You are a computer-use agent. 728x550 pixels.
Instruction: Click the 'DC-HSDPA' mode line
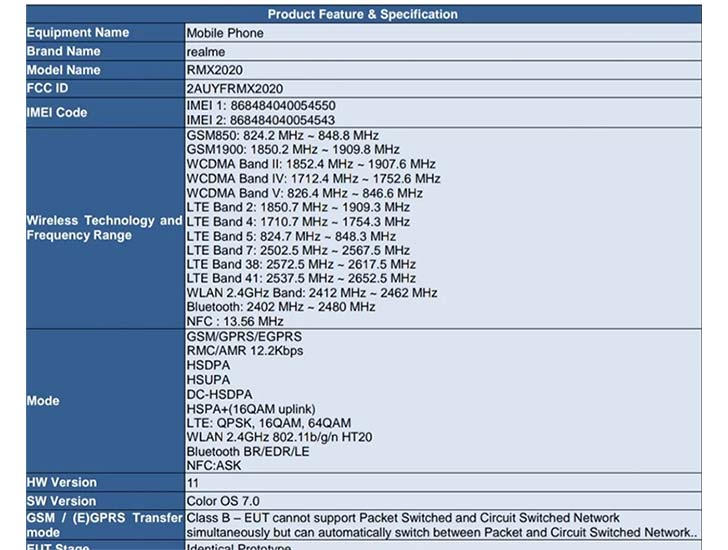tap(220, 394)
